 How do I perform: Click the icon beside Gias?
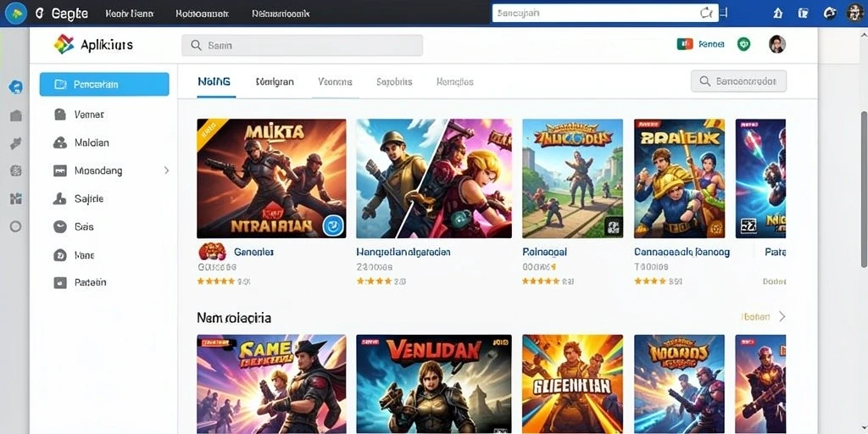(x=60, y=226)
